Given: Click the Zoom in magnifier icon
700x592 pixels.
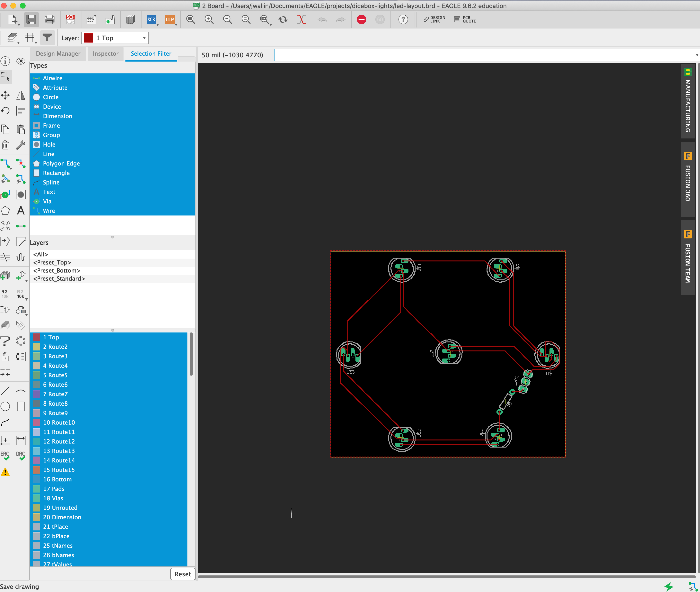Looking at the screenshot, I should pyautogui.click(x=209, y=19).
